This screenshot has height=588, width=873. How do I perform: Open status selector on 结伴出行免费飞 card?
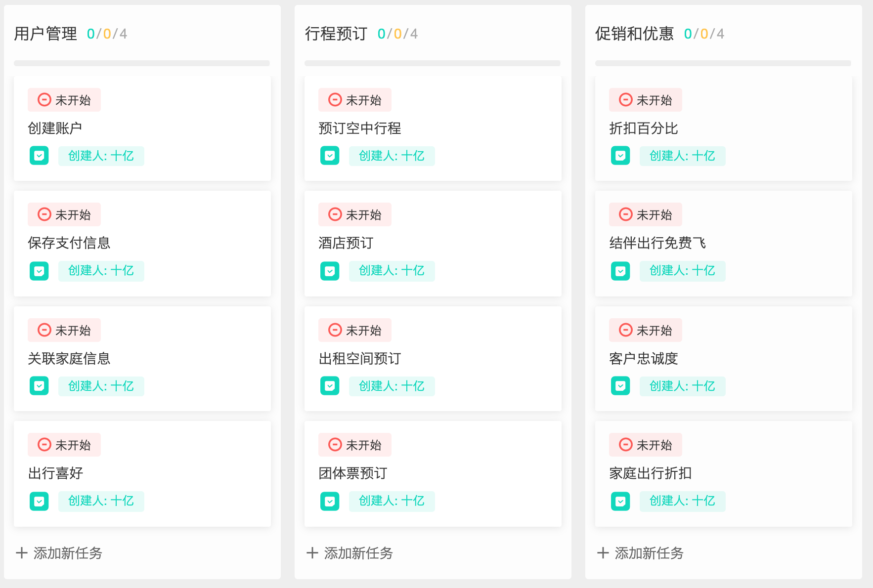point(645,214)
